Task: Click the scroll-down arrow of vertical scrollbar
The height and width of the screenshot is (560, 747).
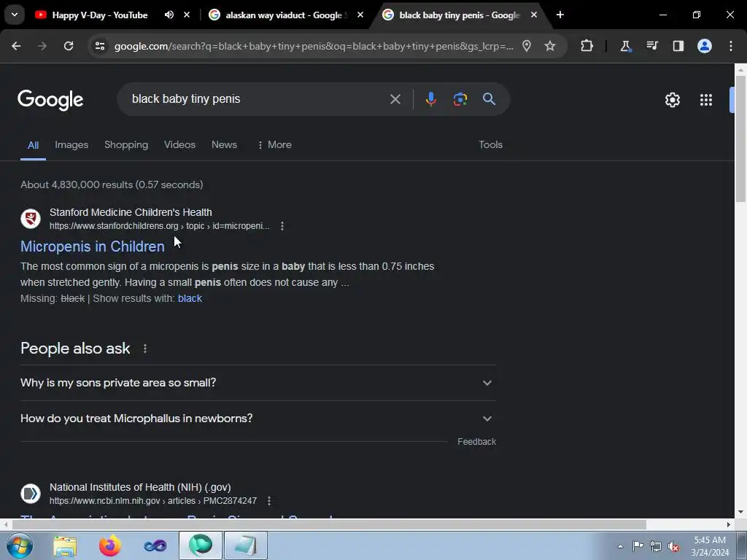Action: tap(740, 512)
